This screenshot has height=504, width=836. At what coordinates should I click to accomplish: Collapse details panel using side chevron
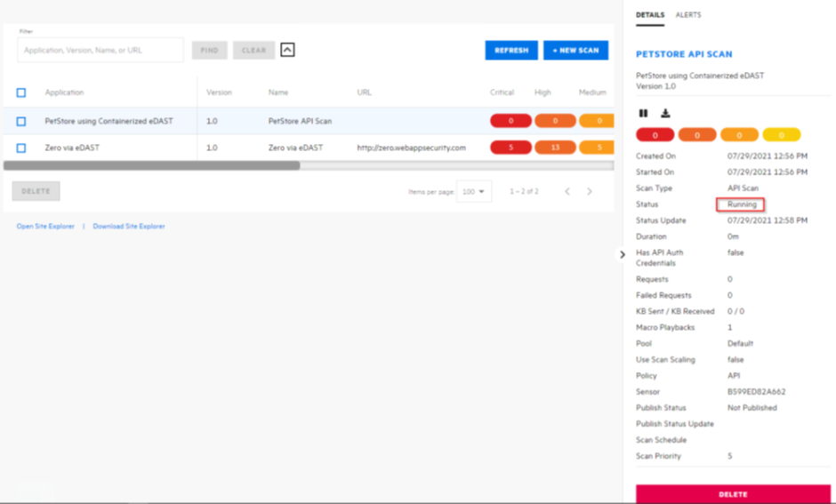point(623,255)
